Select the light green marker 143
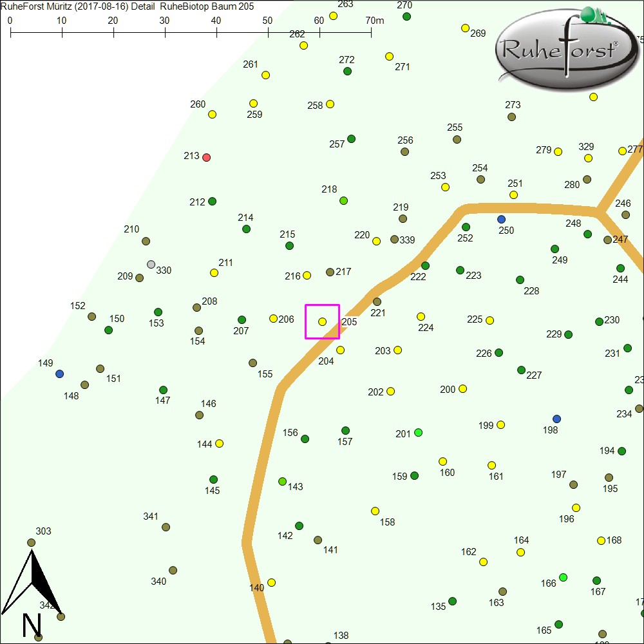This screenshot has width=644, height=644. pyautogui.click(x=282, y=481)
